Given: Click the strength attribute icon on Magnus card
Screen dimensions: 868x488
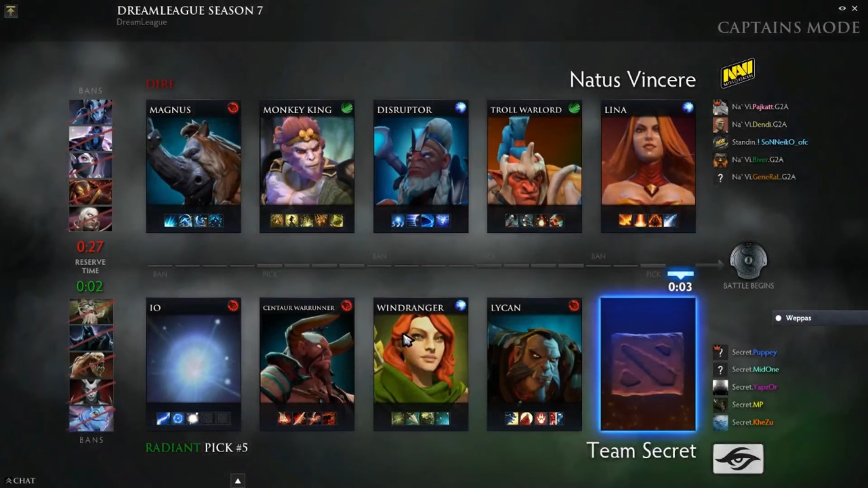Looking at the screenshot, I should (x=233, y=108).
